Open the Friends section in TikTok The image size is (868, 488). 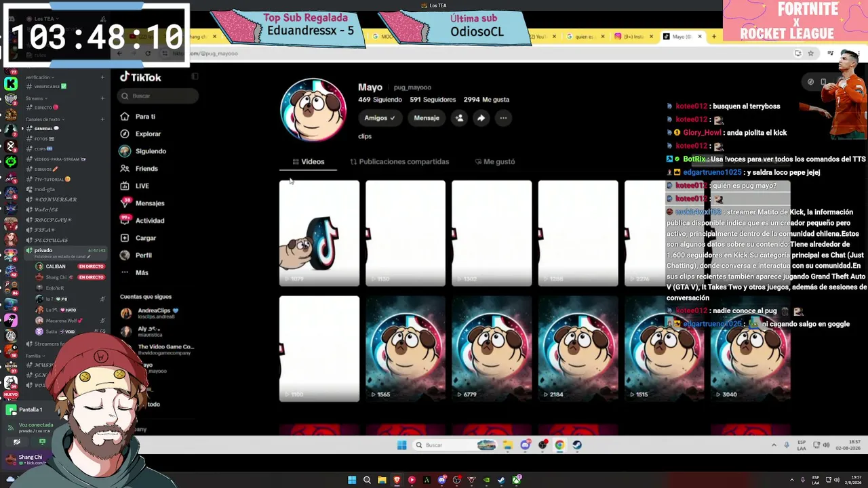pyautogui.click(x=139, y=169)
